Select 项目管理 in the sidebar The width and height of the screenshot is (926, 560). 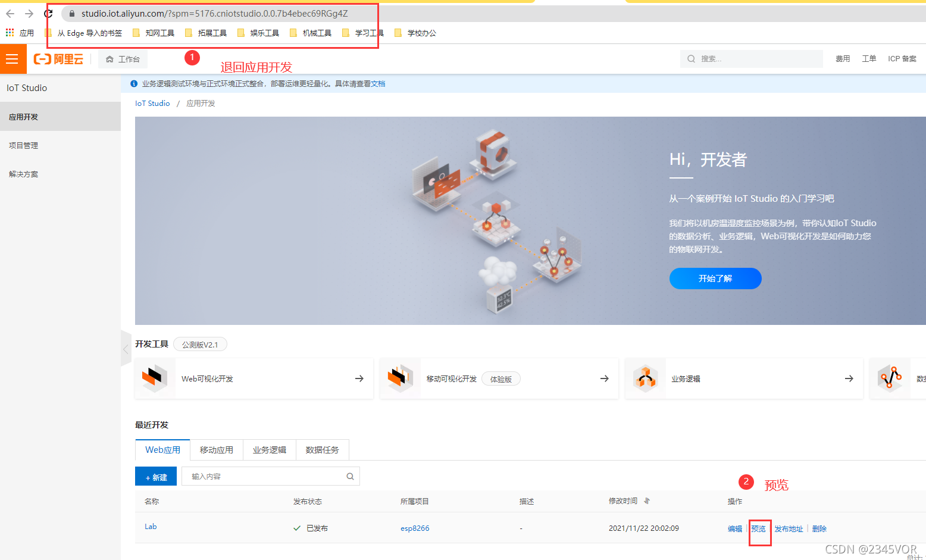[60, 145]
